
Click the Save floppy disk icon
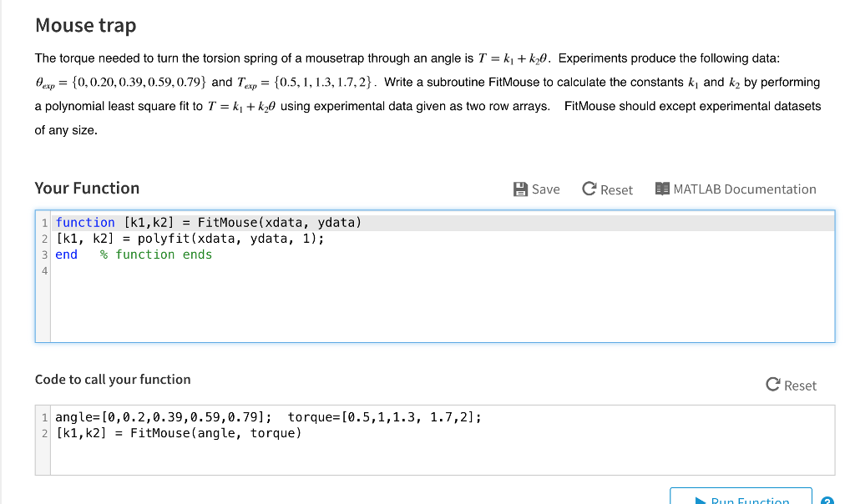click(520, 189)
